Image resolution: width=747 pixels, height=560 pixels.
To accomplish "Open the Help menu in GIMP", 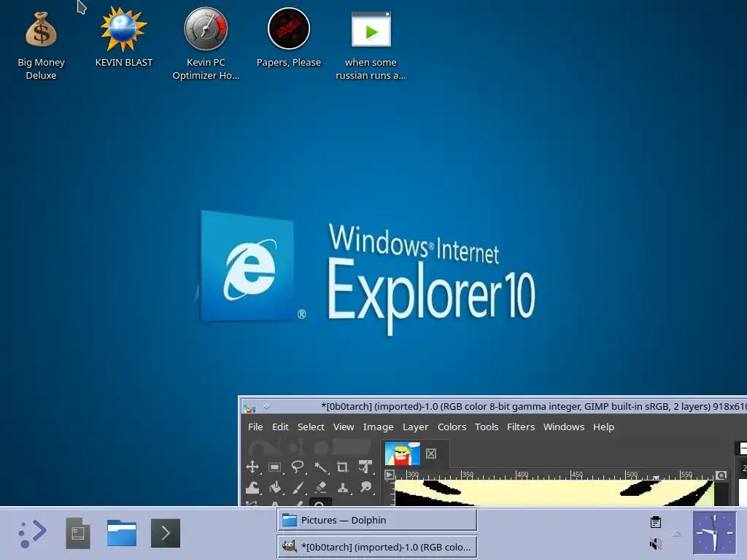I will coord(603,427).
